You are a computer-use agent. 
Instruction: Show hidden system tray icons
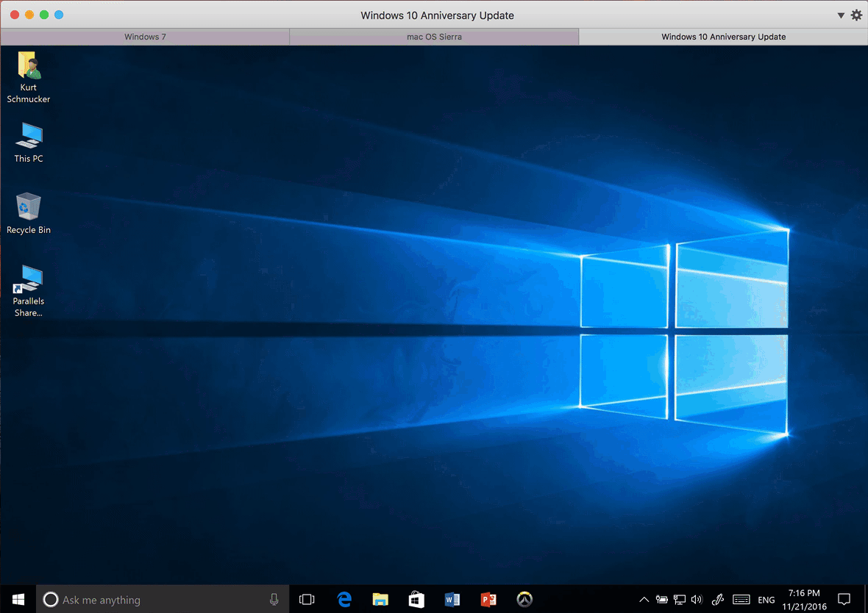point(644,600)
